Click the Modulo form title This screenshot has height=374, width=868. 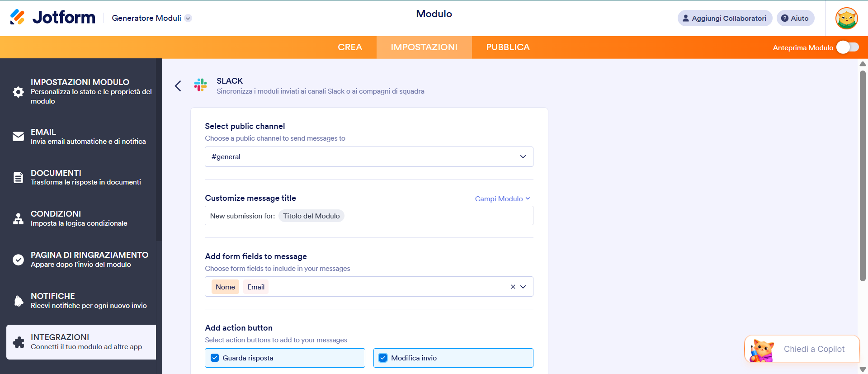click(x=434, y=14)
